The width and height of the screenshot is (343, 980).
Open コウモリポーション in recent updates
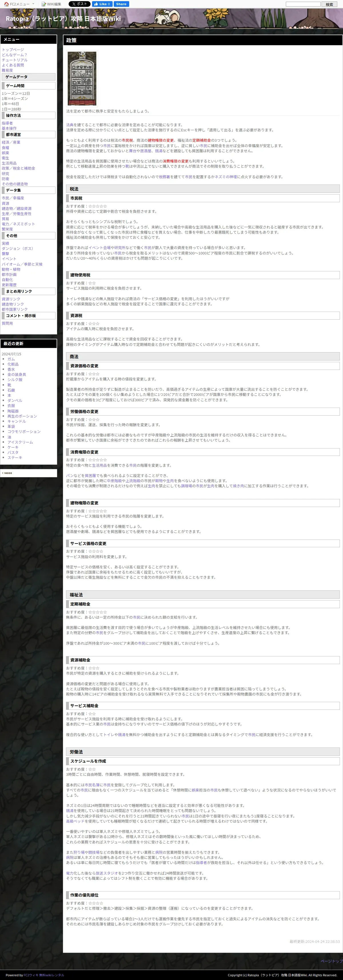(x=24, y=431)
